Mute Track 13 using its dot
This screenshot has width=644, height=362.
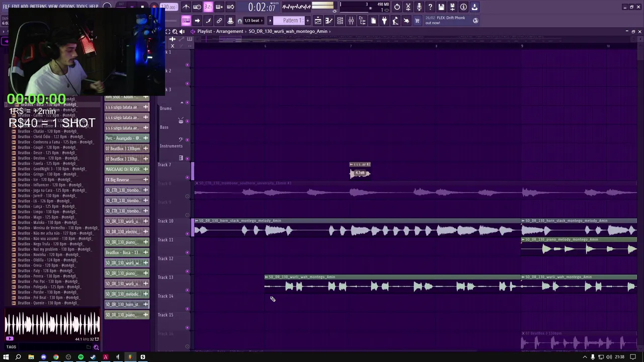(x=188, y=290)
